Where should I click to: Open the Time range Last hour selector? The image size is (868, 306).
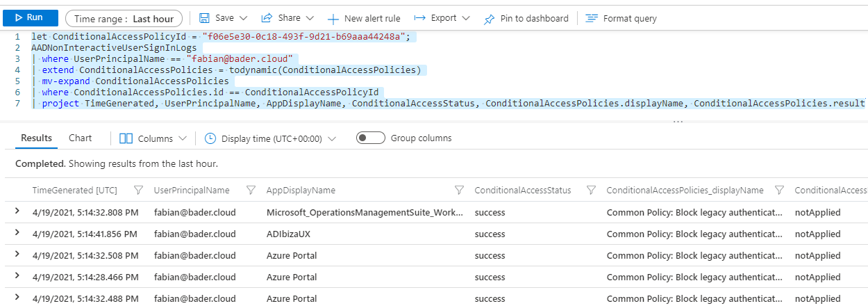pyautogui.click(x=124, y=19)
